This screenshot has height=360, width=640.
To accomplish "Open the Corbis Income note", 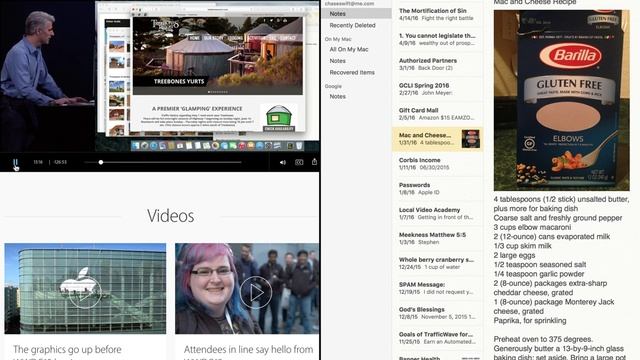I will pos(438,164).
